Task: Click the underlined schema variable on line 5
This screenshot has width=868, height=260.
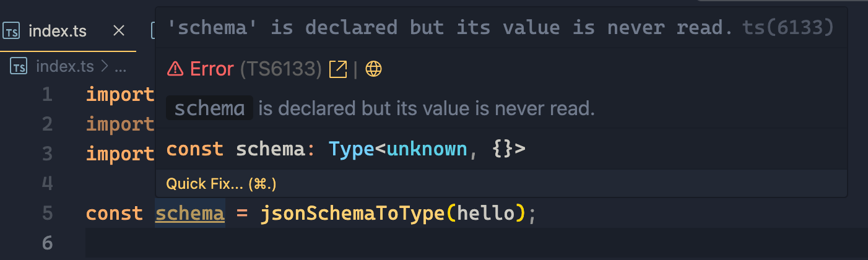Action: pyautogui.click(x=189, y=214)
